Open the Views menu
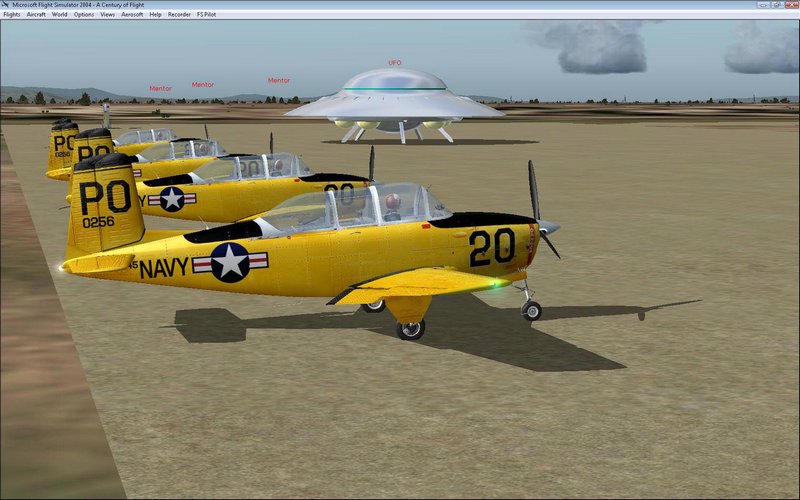 [108, 14]
